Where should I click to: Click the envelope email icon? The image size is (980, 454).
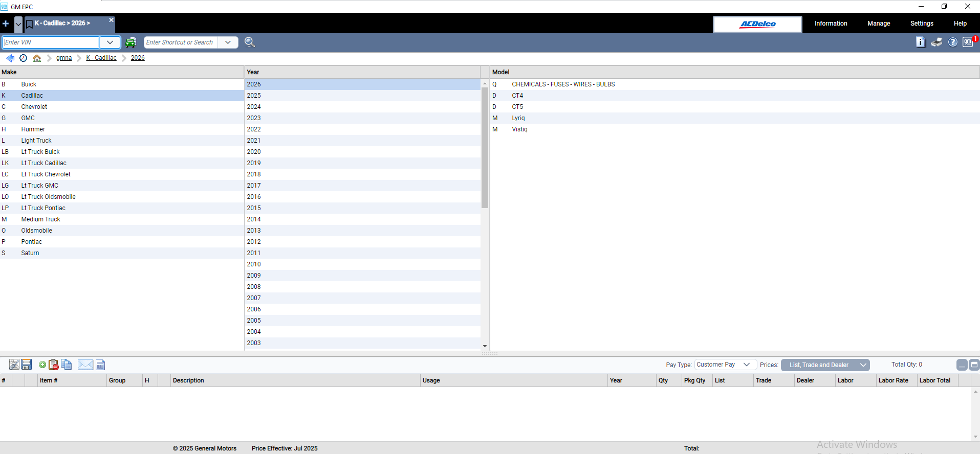click(x=85, y=365)
